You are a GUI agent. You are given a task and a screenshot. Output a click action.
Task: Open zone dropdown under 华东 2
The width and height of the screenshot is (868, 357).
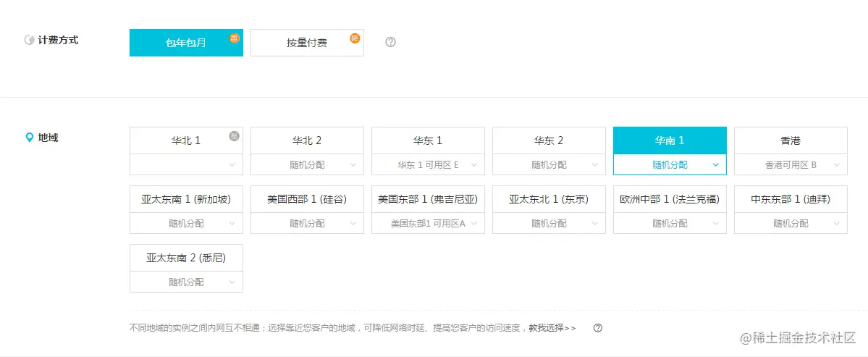pyautogui.click(x=549, y=164)
